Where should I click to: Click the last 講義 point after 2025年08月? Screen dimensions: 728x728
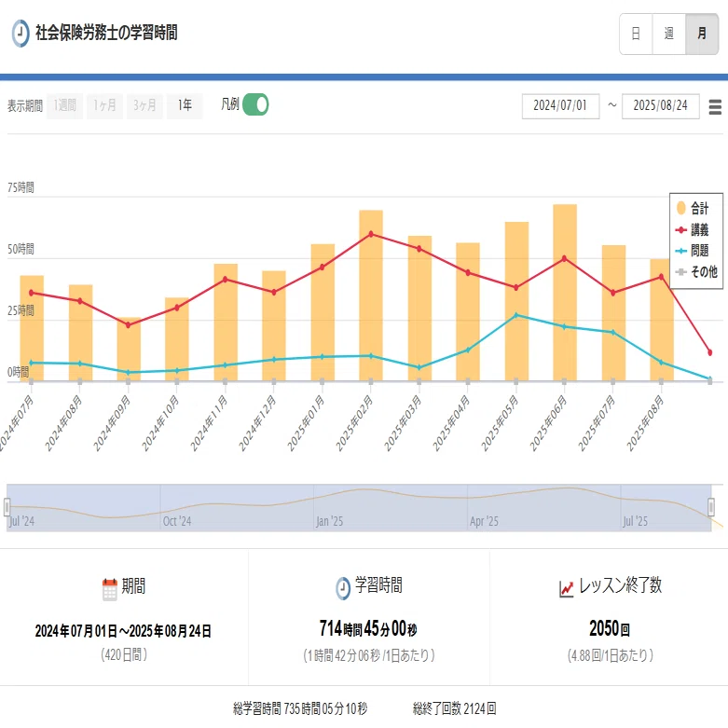point(710,353)
